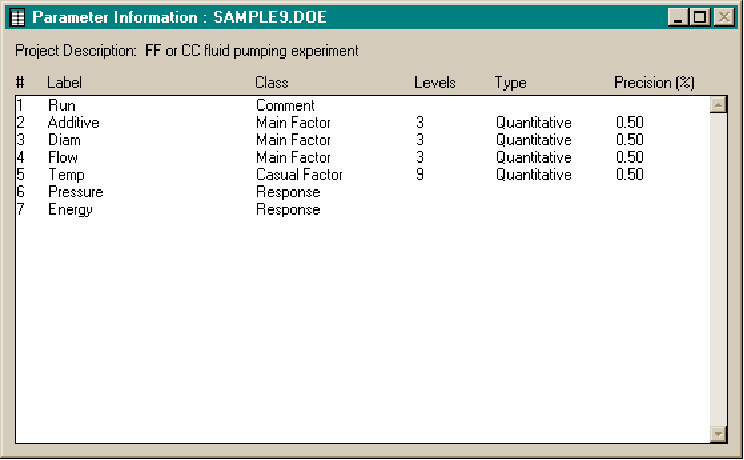Click the scrollbar down arrow

(718, 434)
